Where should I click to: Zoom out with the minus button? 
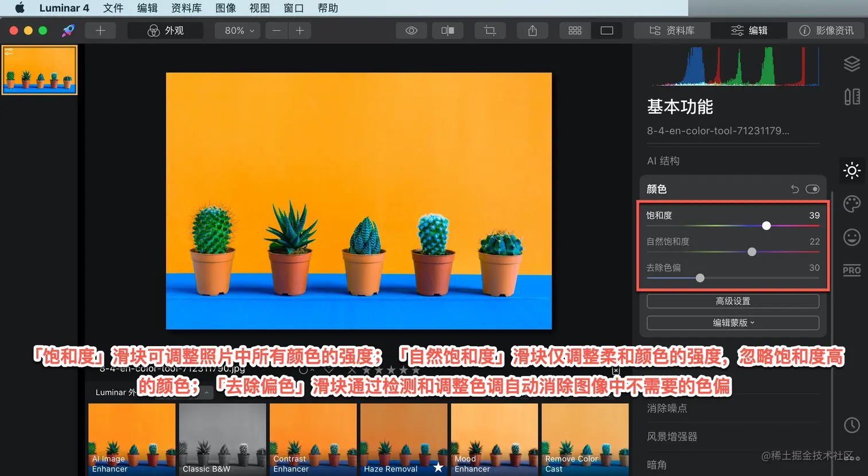(x=276, y=30)
